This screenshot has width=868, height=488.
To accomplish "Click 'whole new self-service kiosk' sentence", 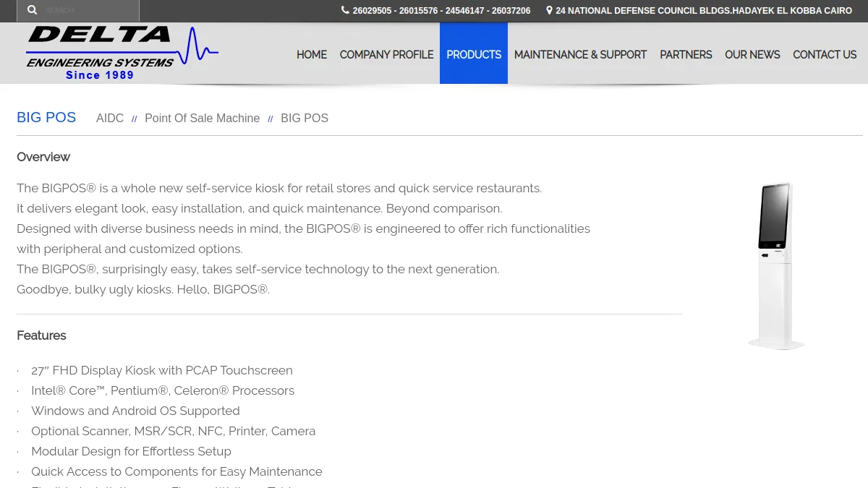I will coord(279,188).
